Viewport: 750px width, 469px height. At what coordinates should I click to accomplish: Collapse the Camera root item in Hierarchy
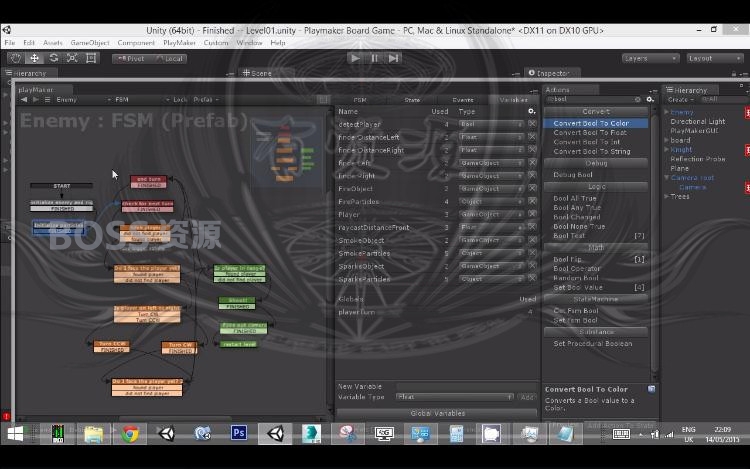tap(667, 177)
